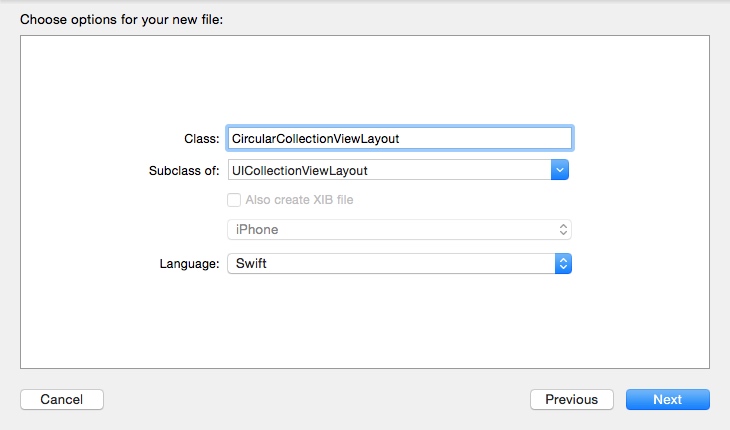The width and height of the screenshot is (730, 430).
Task: Click the 'Also create XIB file' label
Action: (299, 199)
